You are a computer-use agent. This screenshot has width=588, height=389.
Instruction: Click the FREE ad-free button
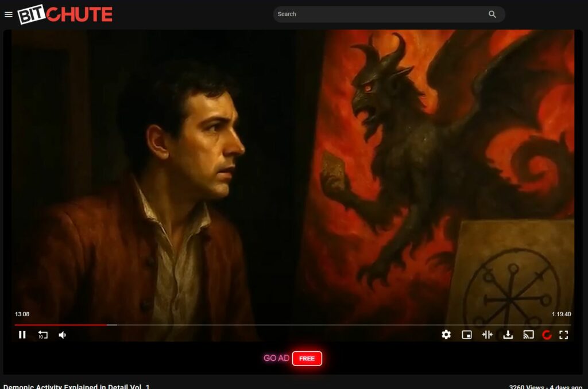coord(307,358)
